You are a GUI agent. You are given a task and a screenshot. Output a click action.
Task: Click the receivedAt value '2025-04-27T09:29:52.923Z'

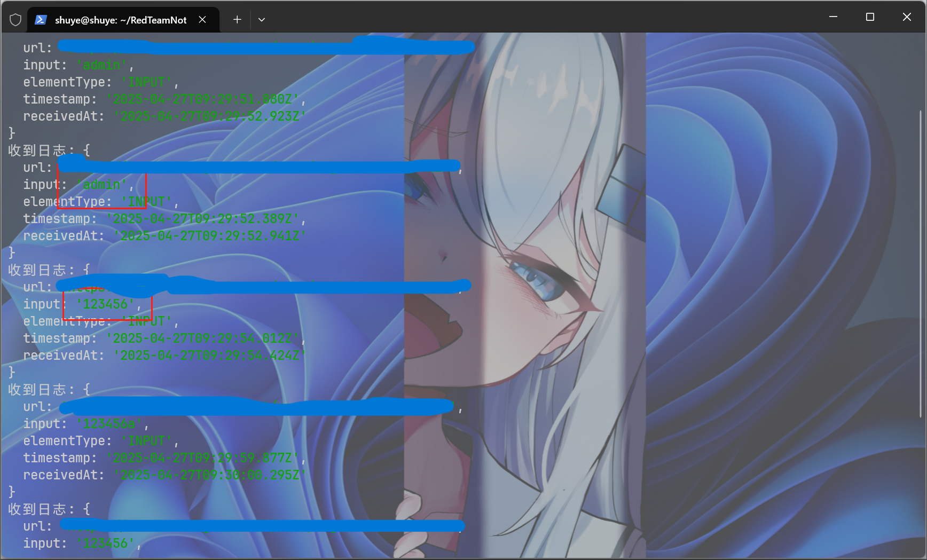(210, 116)
